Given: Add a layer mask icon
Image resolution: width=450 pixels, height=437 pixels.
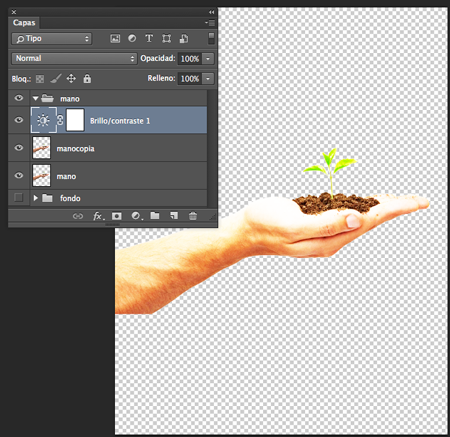Looking at the screenshot, I should (117, 216).
